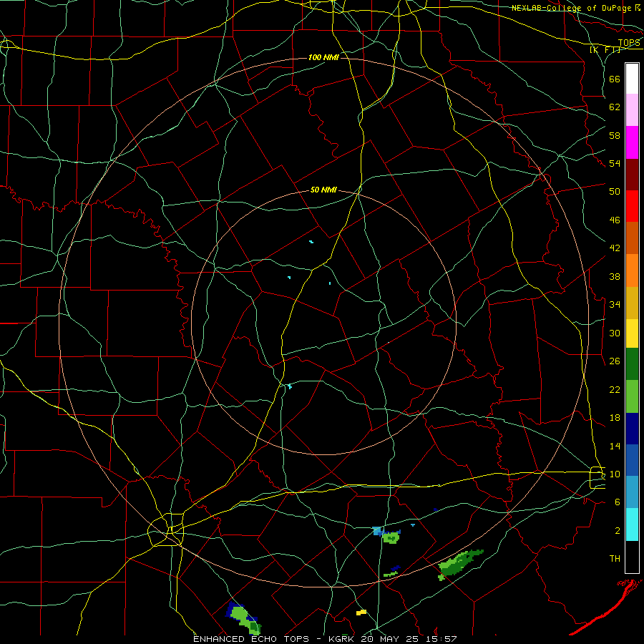Click the "26" legend value
Viewport: 644px width, 644px height.
[615, 361]
